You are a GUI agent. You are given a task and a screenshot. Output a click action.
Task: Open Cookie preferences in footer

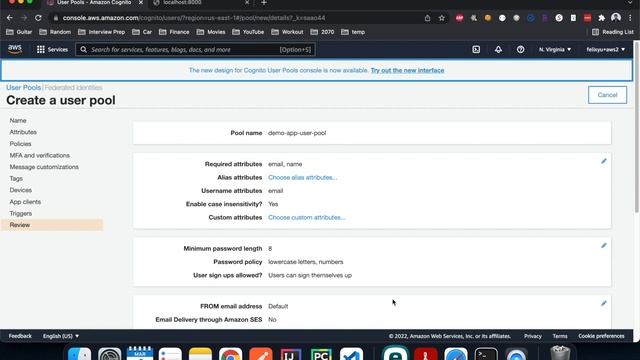pos(601,336)
